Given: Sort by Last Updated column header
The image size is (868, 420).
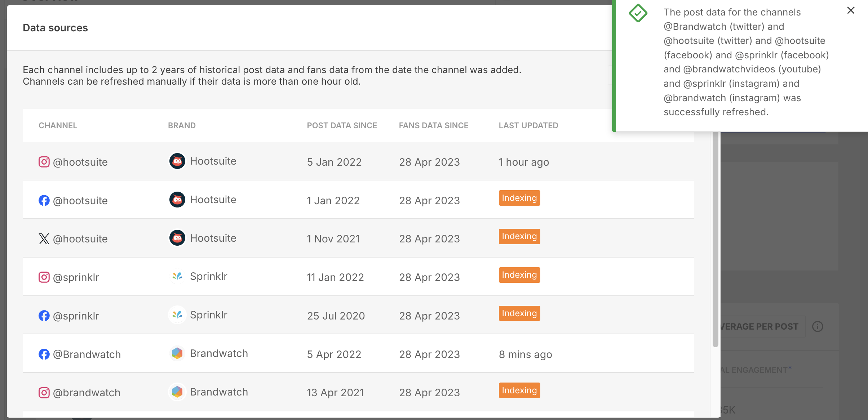Looking at the screenshot, I should pyautogui.click(x=528, y=125).
